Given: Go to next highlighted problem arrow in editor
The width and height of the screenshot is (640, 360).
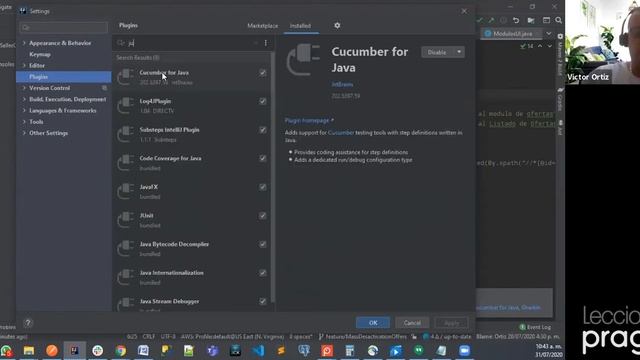Looking at the screenshot, I should tap(549, 46).
